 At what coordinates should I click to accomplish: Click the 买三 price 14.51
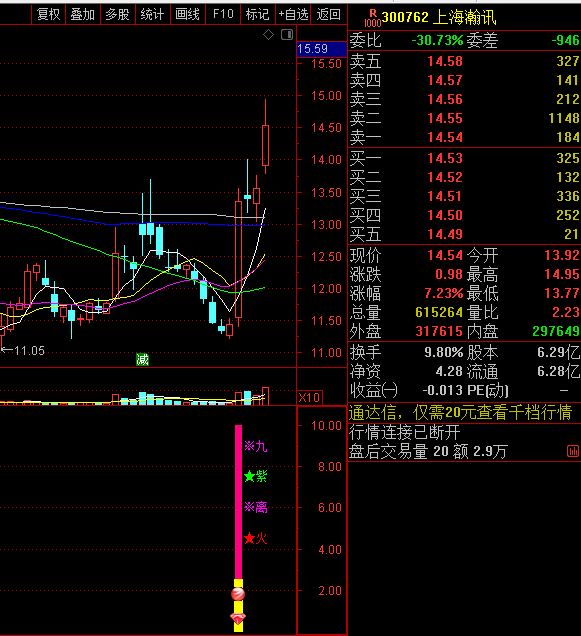(445, 196)
